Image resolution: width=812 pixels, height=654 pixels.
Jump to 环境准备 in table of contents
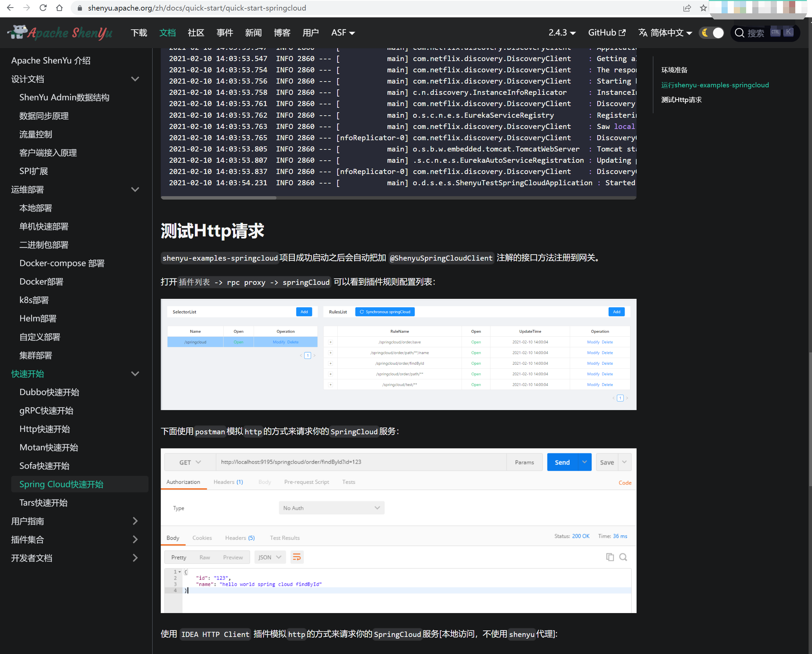pos(674,70)
